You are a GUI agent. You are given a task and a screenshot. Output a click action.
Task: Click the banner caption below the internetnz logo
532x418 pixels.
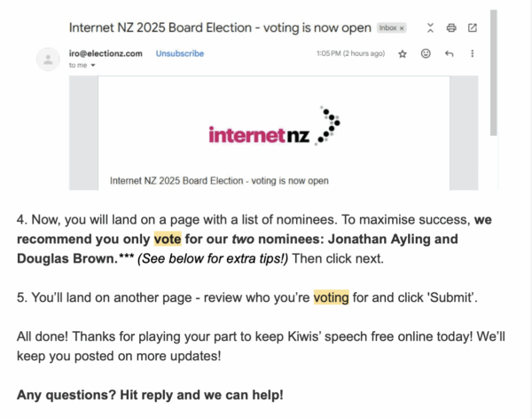point(219,180)
